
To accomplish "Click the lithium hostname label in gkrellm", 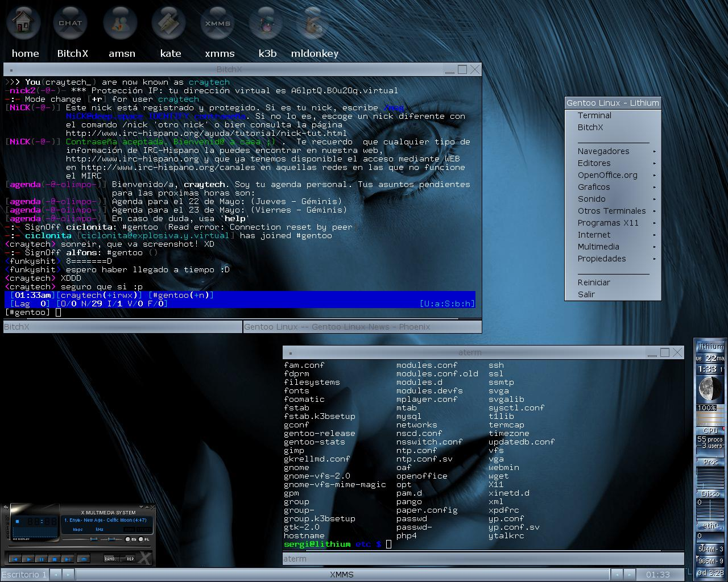I will coord(711,346).
